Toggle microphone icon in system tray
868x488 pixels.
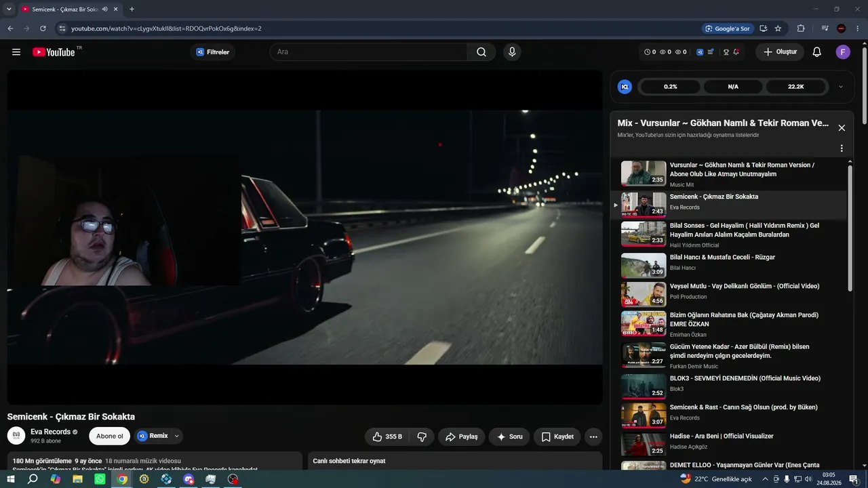(x=787, y=479)
